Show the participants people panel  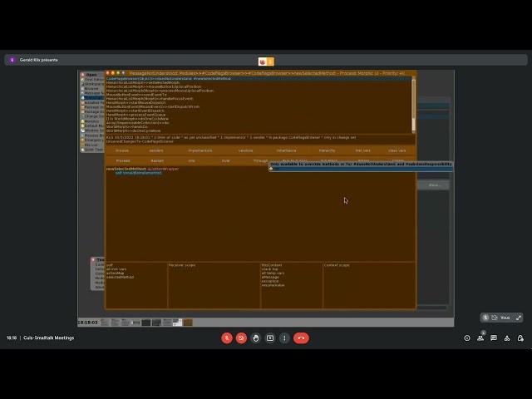pyautogui.click(x=480, y=338)
